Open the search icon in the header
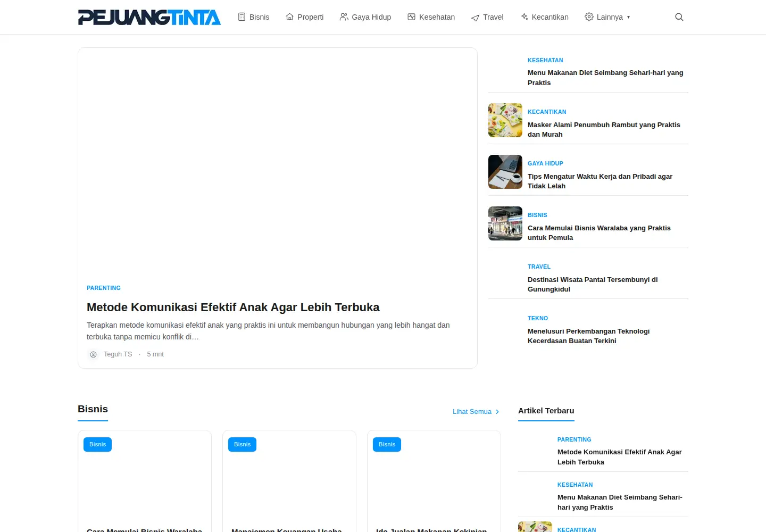The image size is (766, 532). [679, 17]
